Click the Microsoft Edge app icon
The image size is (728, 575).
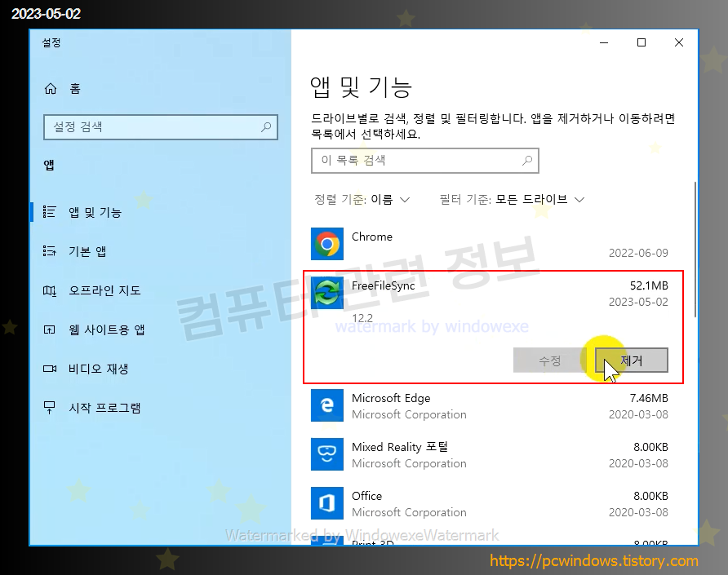point(326,405)
